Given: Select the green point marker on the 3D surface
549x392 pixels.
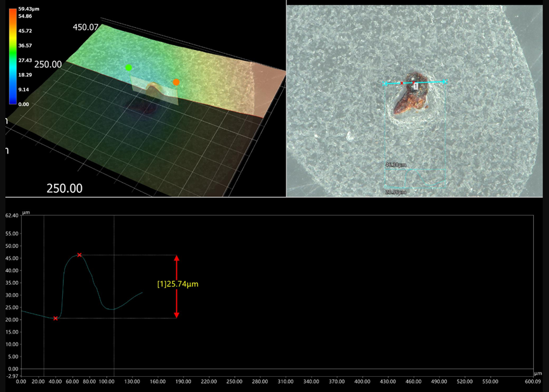Looking at the screenshot, I should point(128,67).
